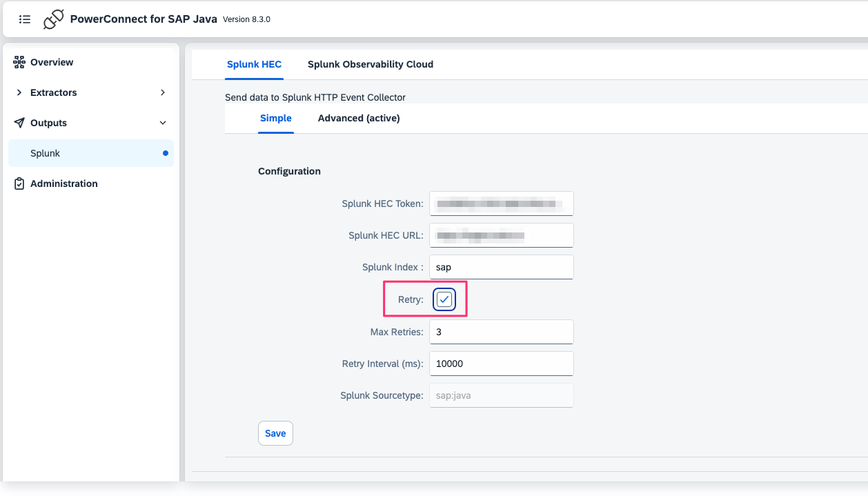Screen dimensions: 868x496
Task: Open Extractors submenu right arrow
Action: coord(163,92)
